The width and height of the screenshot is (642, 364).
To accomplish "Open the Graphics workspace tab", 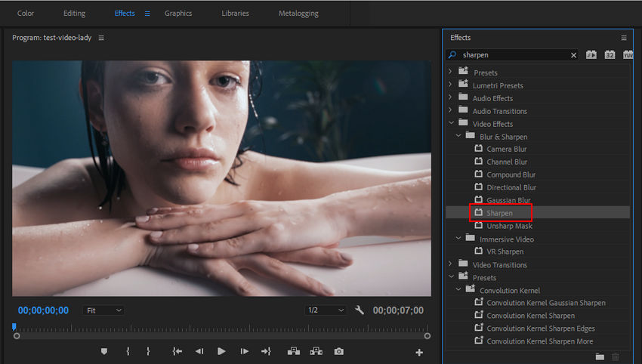I will click(178, 13).
